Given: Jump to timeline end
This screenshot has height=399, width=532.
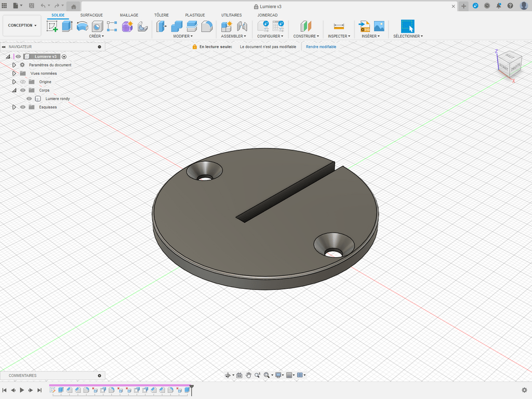Looking at the screenshot, I should point(39,390).
